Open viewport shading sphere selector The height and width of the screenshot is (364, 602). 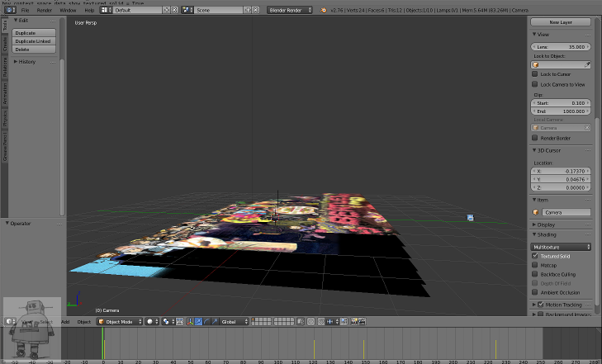pyautogui.click(x=152, y=321)
